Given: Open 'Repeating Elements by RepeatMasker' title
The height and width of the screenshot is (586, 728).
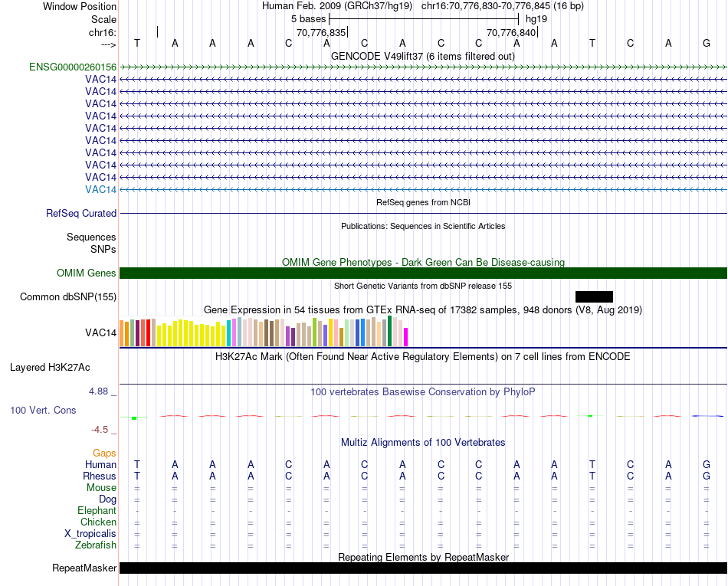Looking at the screenshot, I should (x=423, y=557).
